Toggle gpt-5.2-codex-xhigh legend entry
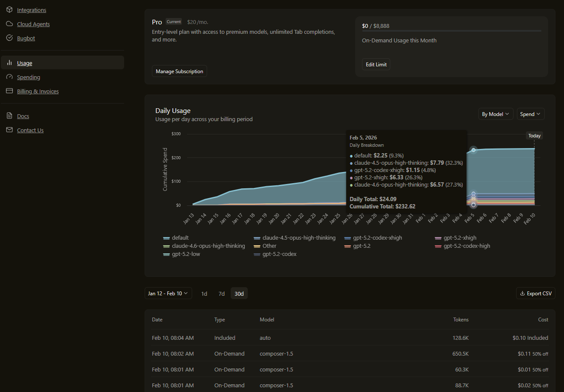The image size is (564, 392). 373,238
